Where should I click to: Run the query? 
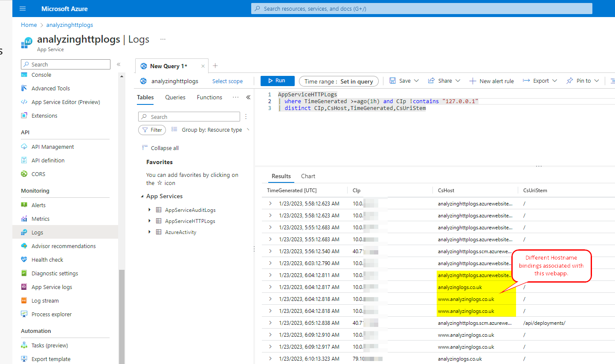[x=278, y=81]
